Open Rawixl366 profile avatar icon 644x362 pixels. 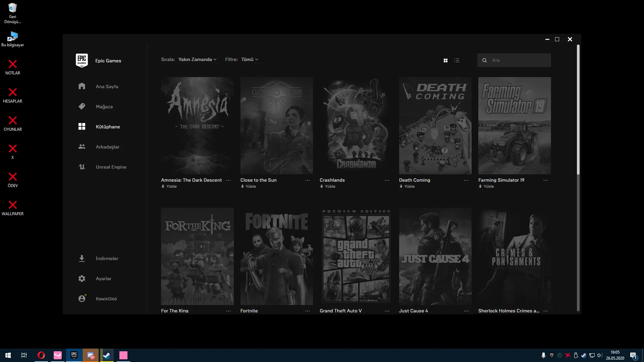point(82,298)
